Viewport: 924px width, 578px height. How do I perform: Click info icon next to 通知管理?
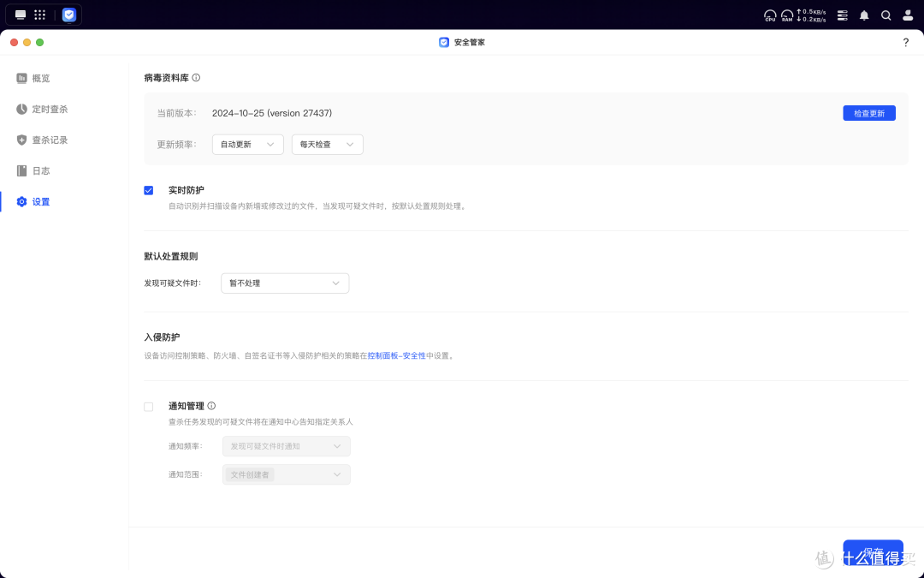pos(211,406)
